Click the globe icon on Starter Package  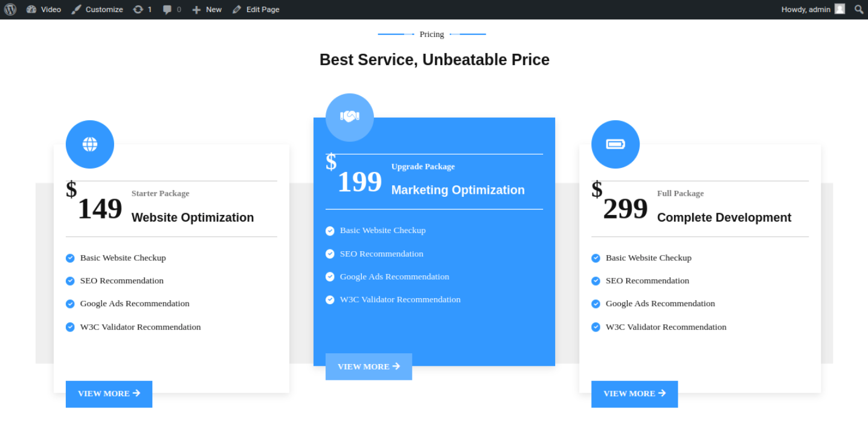point(90,144)
